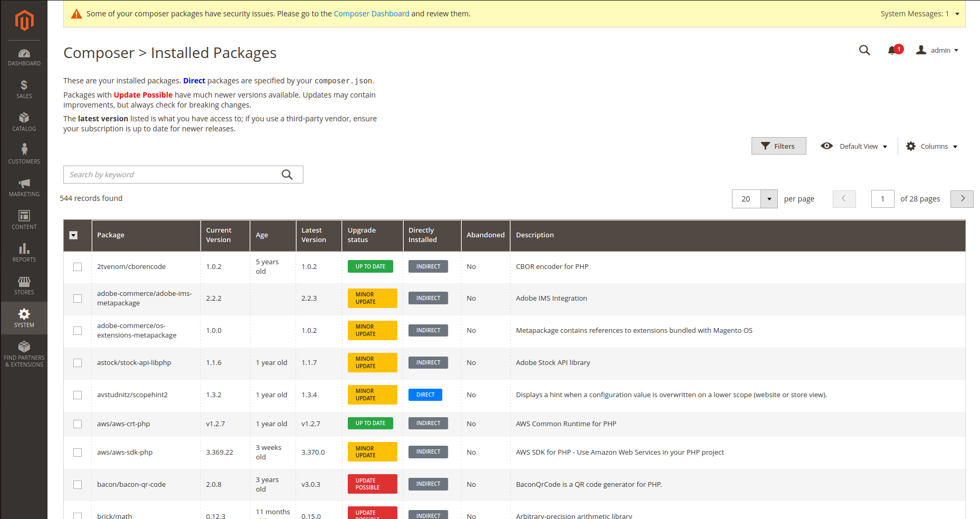Expand the System Messages dropdown
Screen dimensions: 980x519
(919, 14)
